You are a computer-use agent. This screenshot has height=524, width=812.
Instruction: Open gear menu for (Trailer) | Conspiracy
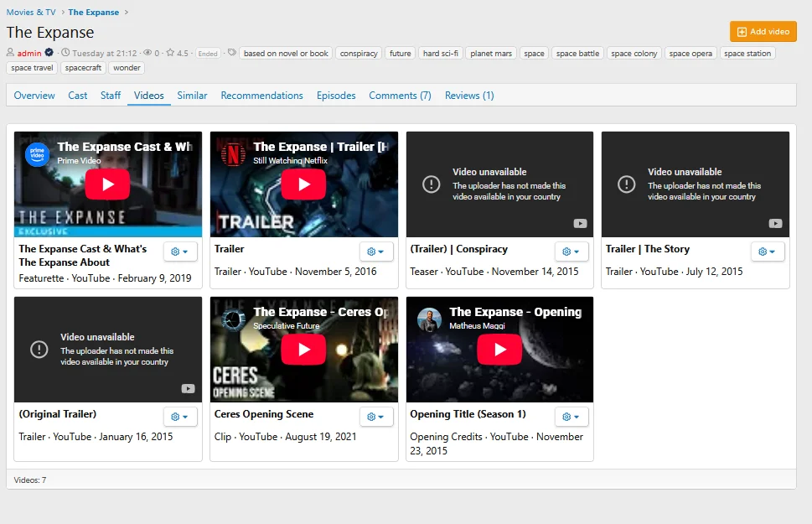click(572, 252)
